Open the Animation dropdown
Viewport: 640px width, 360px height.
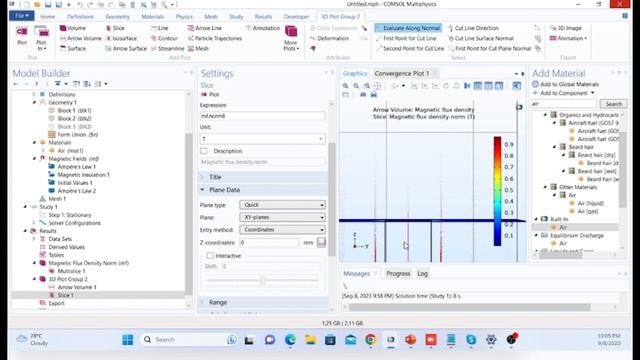point(568,38)
